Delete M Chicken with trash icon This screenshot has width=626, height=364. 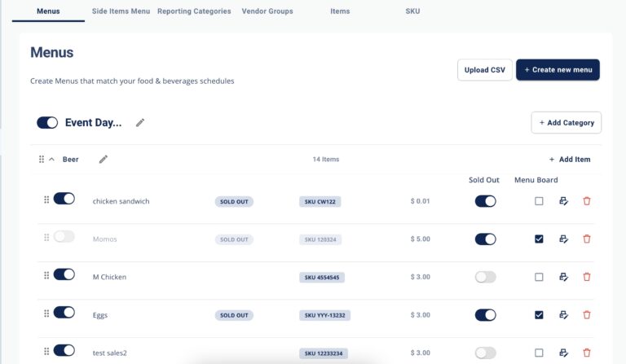tap(587, 277)
